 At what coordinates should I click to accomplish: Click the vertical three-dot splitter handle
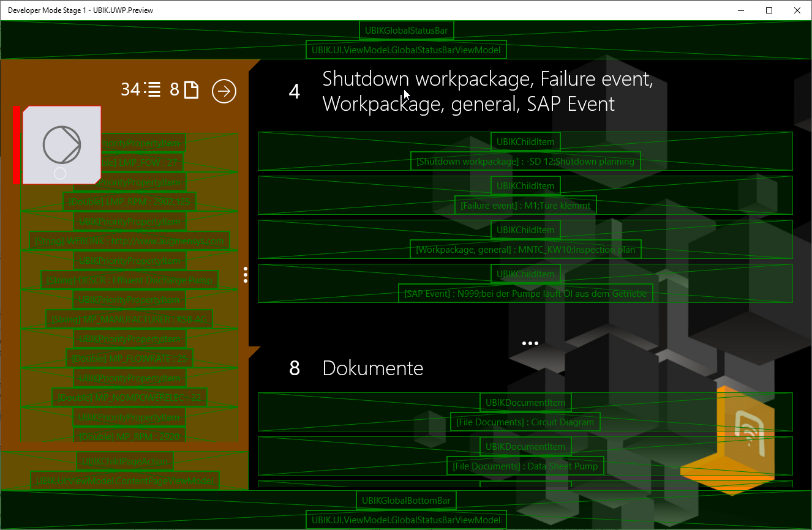(246, 274)
